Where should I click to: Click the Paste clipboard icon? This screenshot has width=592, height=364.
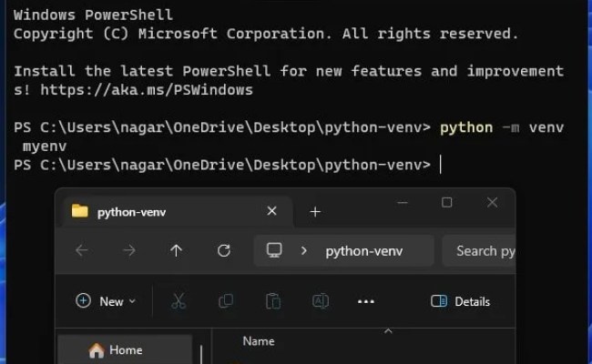coord(273,301)
